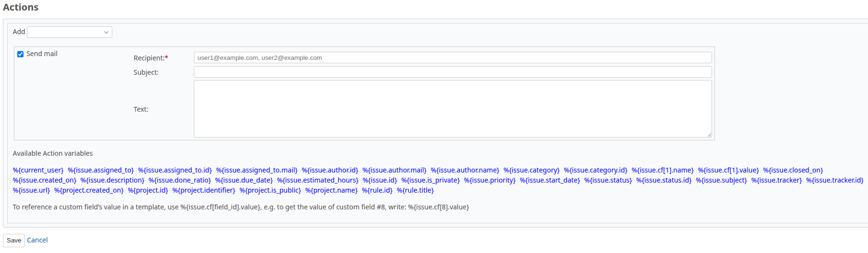This screenshot has width=868, height=253.
Task: Insert the %{current_user} variable
Action: point(38,170)
